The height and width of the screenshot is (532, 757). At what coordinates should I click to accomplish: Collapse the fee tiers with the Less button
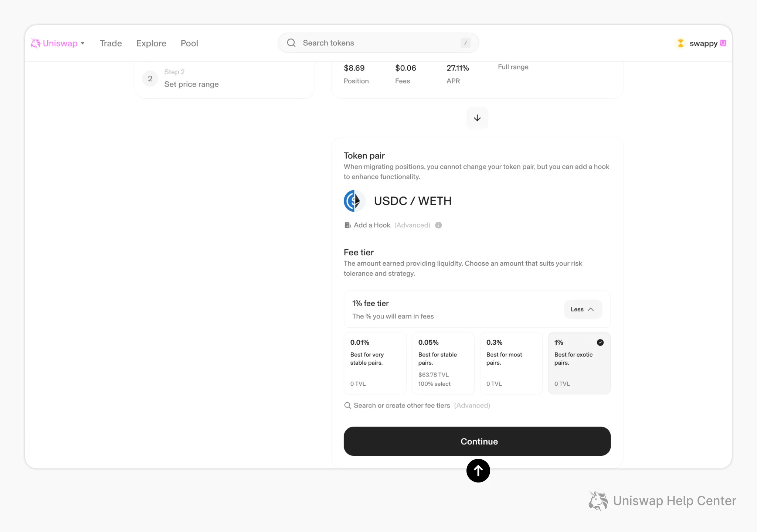pos(583,309)
